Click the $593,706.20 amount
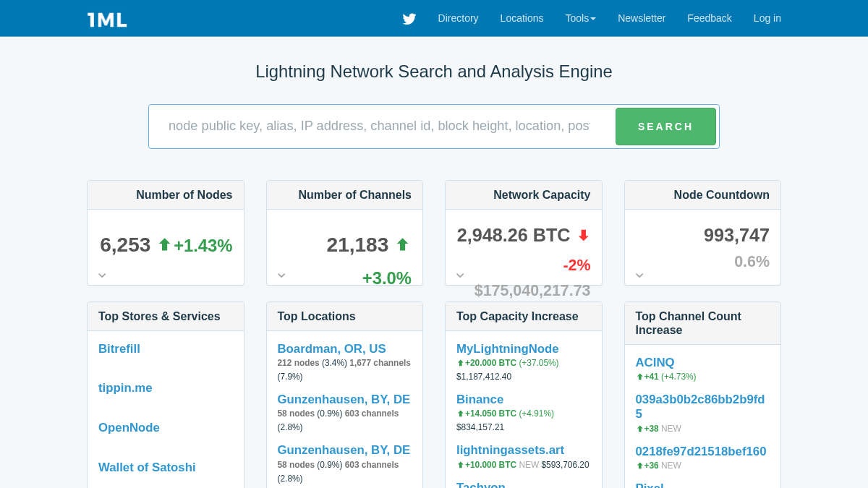The height and width of the screenshot is (488, 868). coord(565,465)
